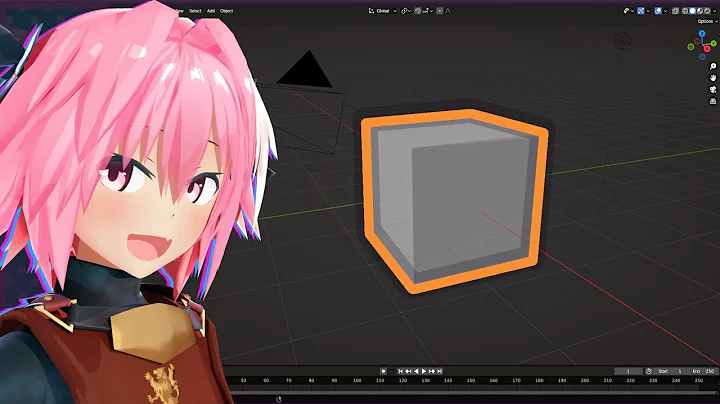Toggle snapping with the magnet icon
This screenshot has width=720, height=404.
click(x=418, y=11)
